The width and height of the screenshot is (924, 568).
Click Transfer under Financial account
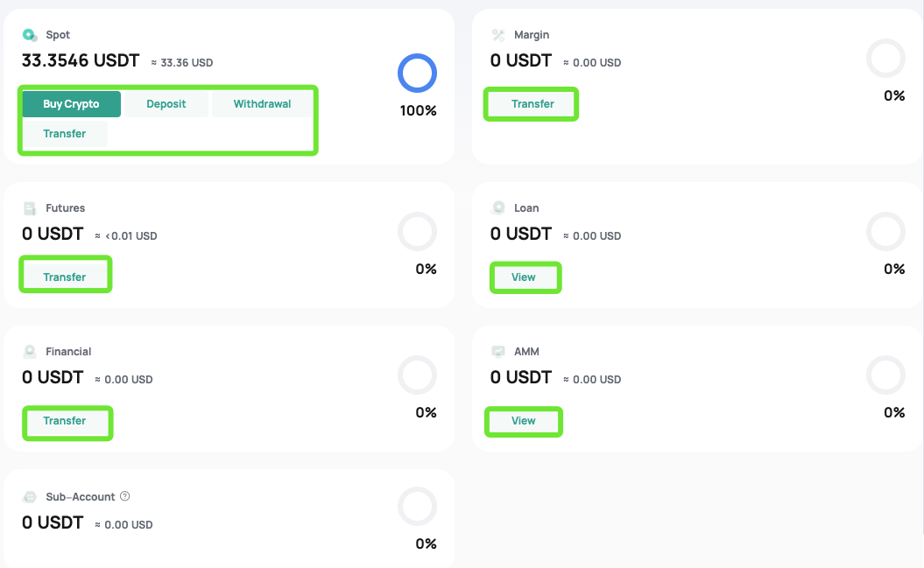point(65,421)
